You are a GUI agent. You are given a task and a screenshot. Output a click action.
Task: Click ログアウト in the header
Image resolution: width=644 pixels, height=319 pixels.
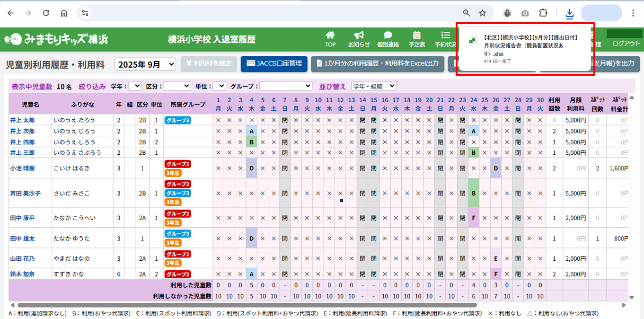click(626, 44)
